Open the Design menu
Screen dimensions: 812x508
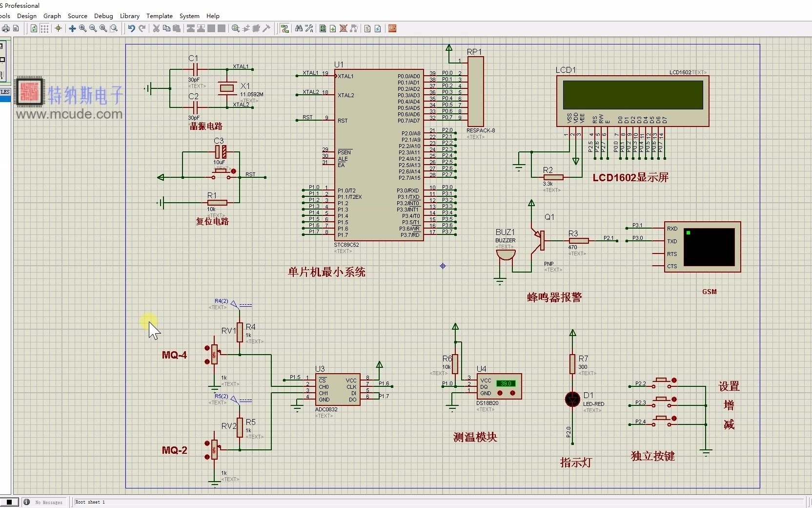27,16
